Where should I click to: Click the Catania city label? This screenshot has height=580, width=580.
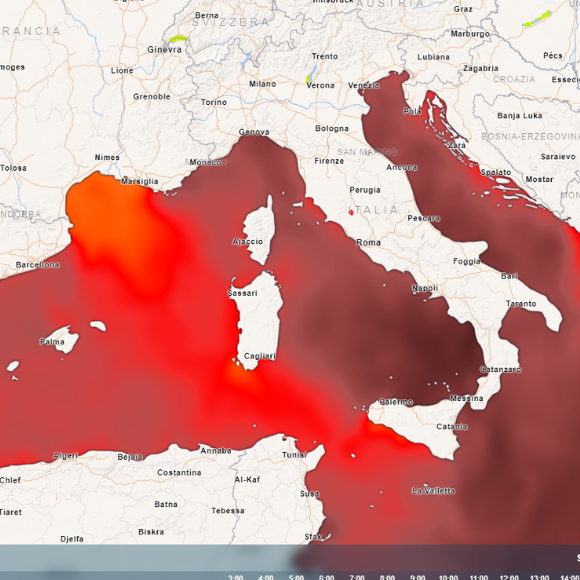tap(452, 426)
